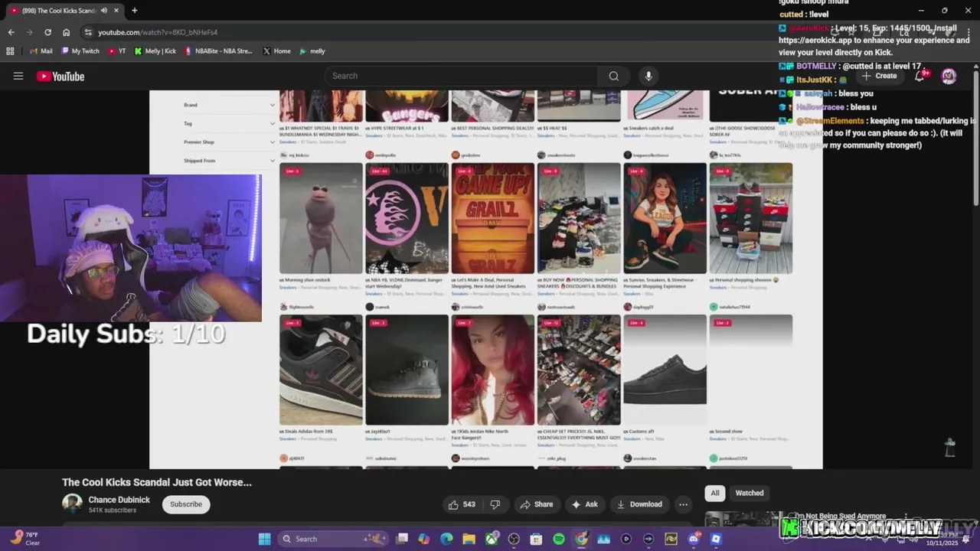The height and width of the screenshot is (551, 980).
Task: Reload the page
Action: point(47,32)
